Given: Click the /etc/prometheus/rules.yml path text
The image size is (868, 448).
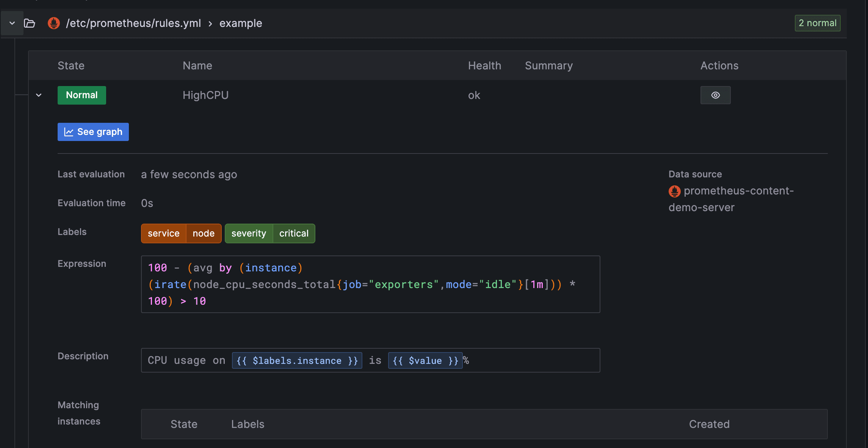Looking at the screenshot, I should click(133, 23).
